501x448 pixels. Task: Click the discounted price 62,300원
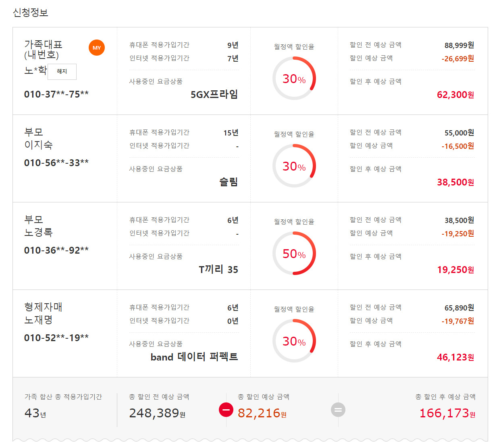coord(455,95)
